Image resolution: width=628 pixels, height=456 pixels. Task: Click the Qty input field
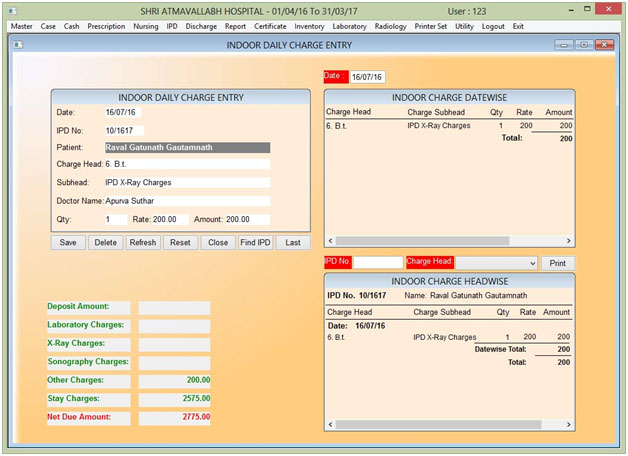[x=115, y=219]
